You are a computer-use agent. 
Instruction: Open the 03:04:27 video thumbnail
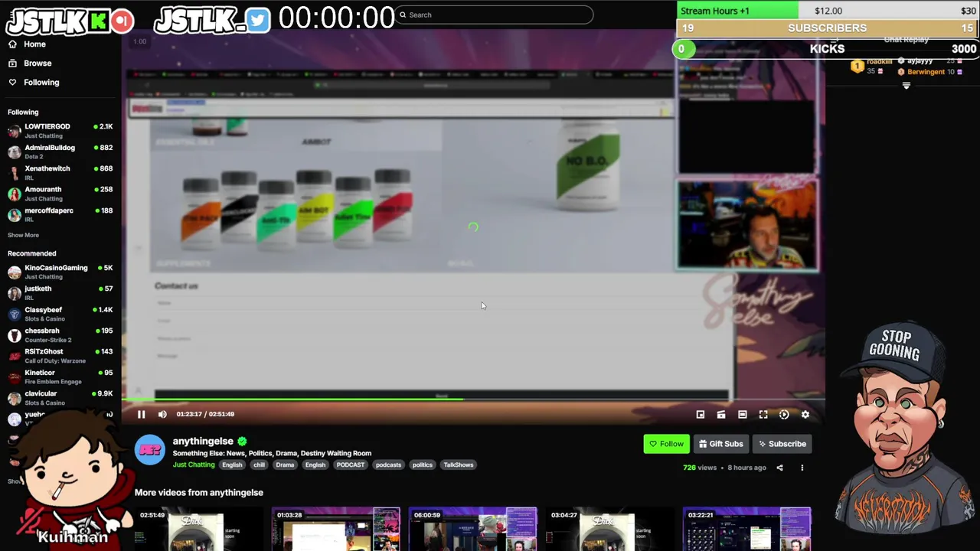[609, 529]
